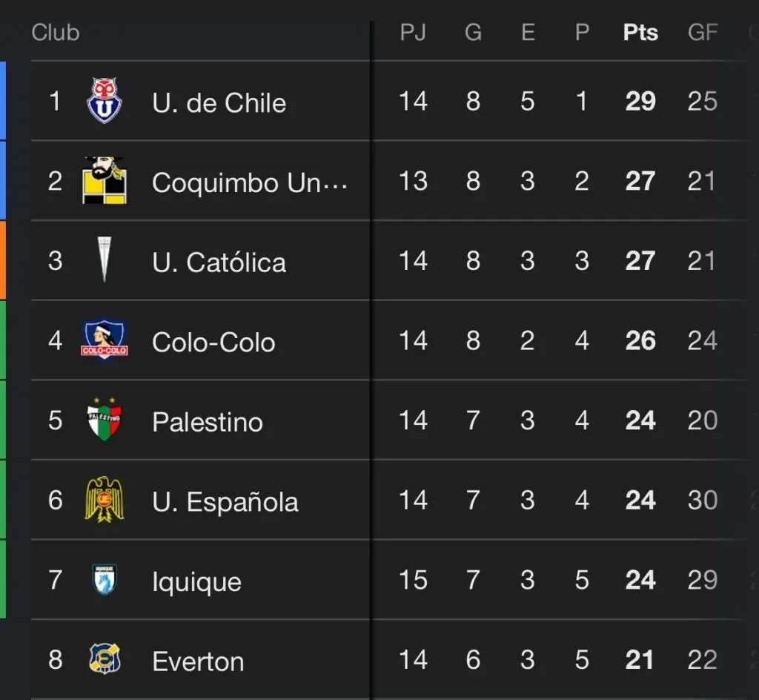Click the Club column header

(56, 33)
